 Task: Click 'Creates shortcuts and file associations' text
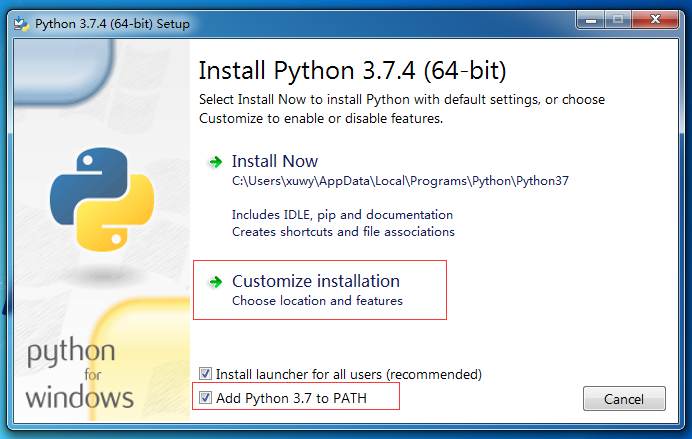(x=343, y=232)
